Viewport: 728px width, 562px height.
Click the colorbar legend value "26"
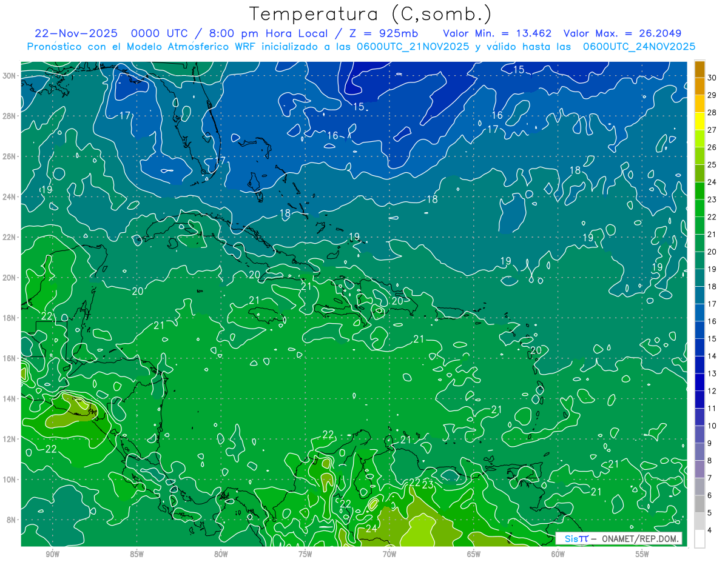pyautogui.click(x=712, y=148)
